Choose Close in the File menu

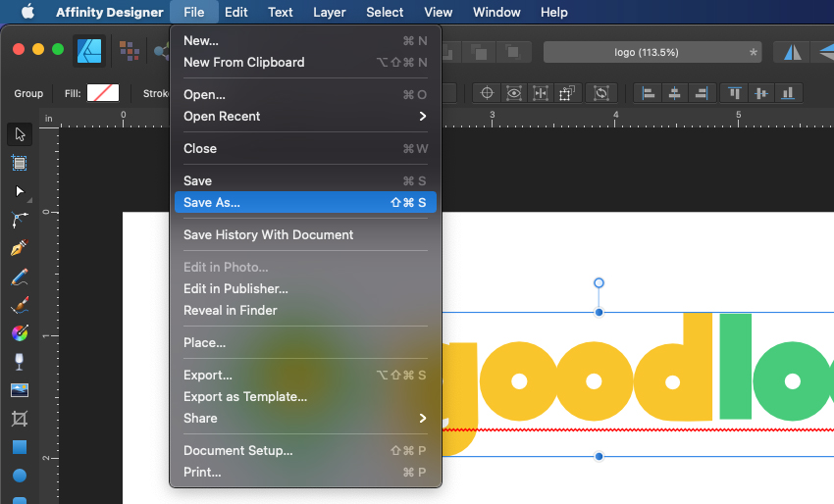point(305,148)
